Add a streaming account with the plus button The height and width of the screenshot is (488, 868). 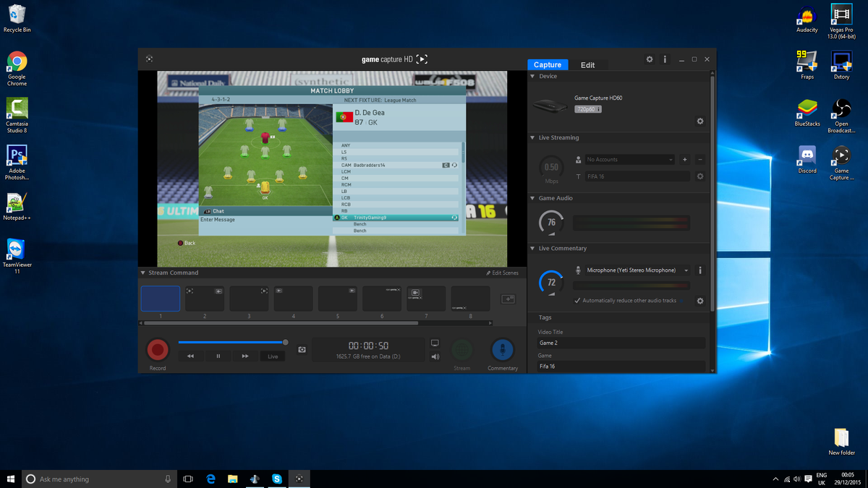684,159
